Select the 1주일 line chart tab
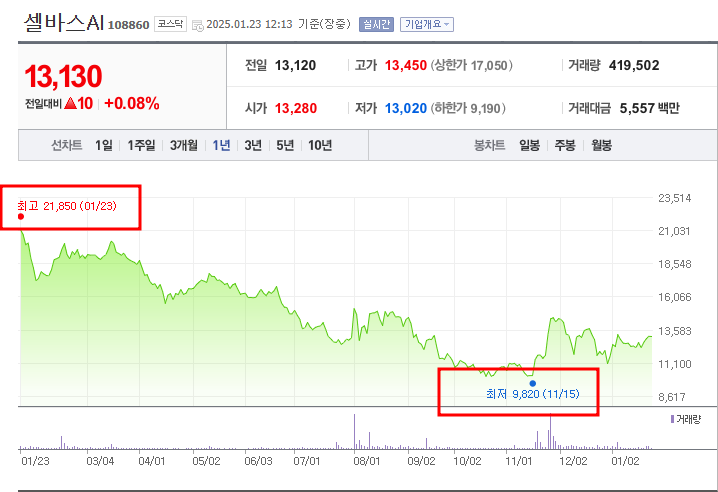The height and width of the screenshot is (492, 718). (141, 146)
